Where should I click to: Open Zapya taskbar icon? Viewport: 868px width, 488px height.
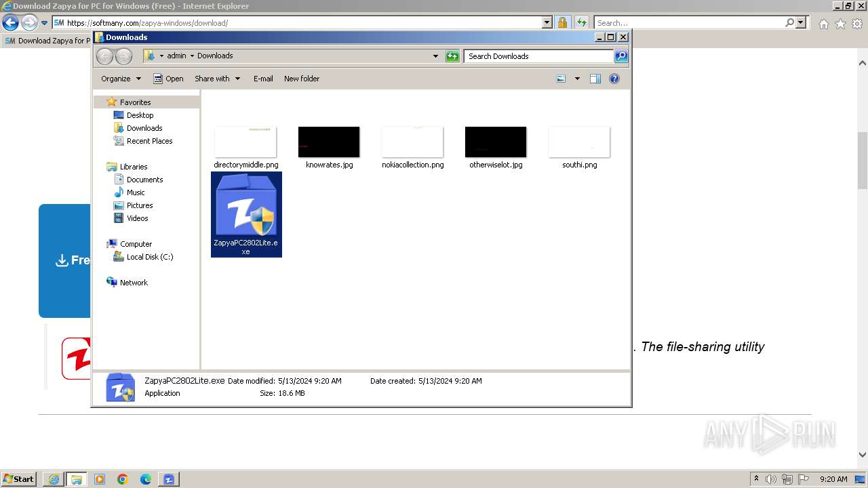tap(169, 479)
